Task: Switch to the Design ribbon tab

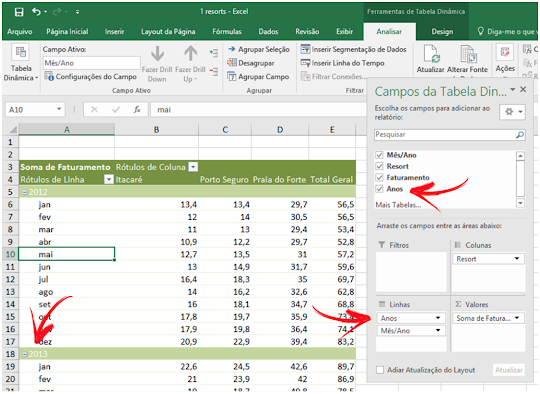Action: point(442,32)
